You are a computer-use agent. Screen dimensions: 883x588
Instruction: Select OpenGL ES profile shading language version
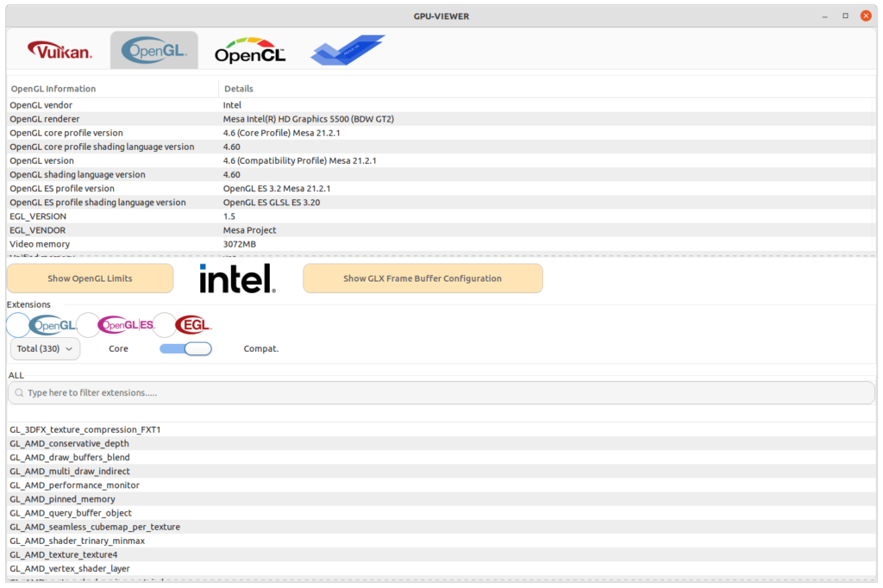(441, 203)
